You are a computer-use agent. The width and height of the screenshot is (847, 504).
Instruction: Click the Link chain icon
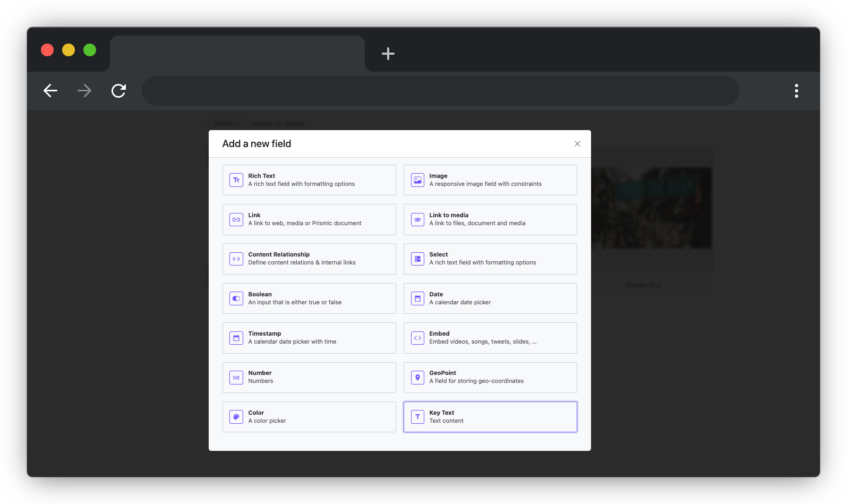[236, 219]
